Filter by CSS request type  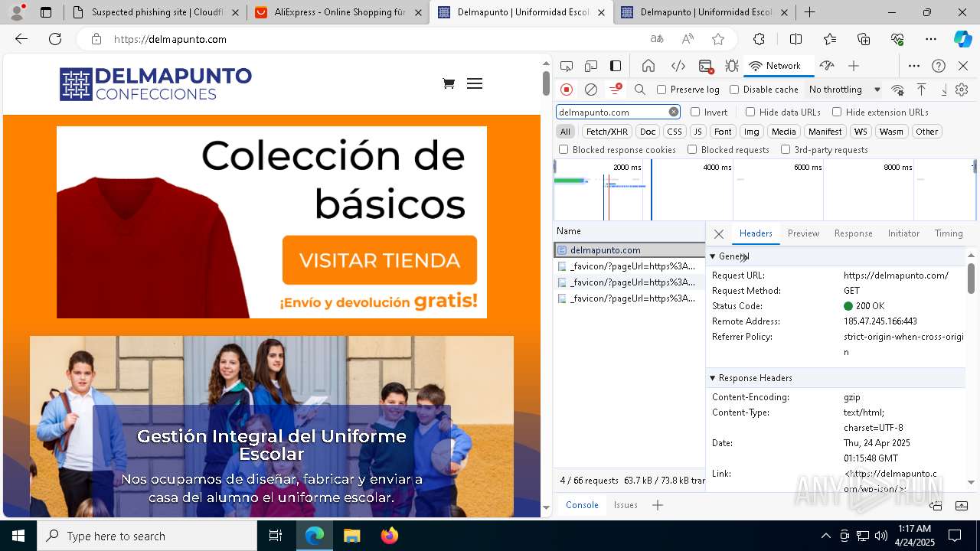[x=674, y=132]
